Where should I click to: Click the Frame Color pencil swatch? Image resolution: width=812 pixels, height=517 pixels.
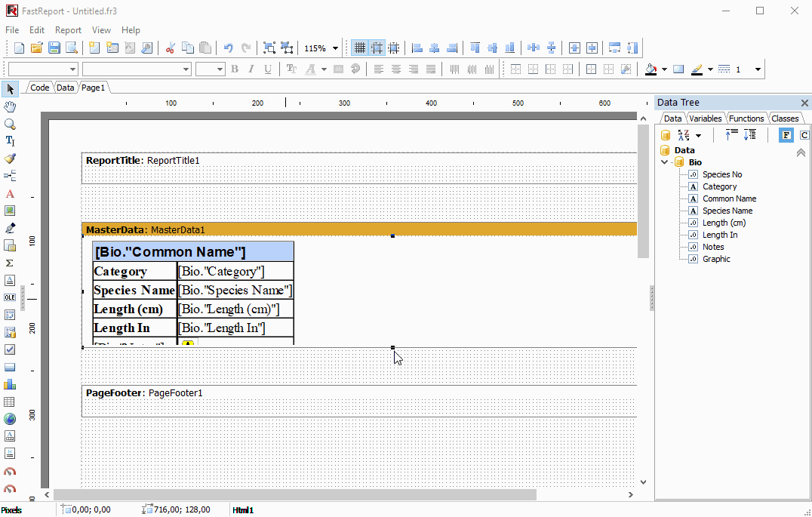point(697,69)
